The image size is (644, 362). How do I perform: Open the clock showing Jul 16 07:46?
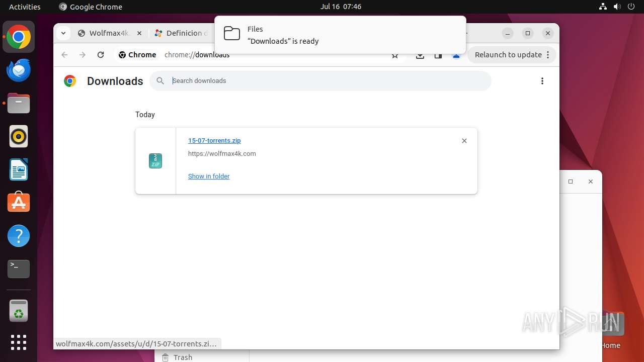click(x=341, y=7)
